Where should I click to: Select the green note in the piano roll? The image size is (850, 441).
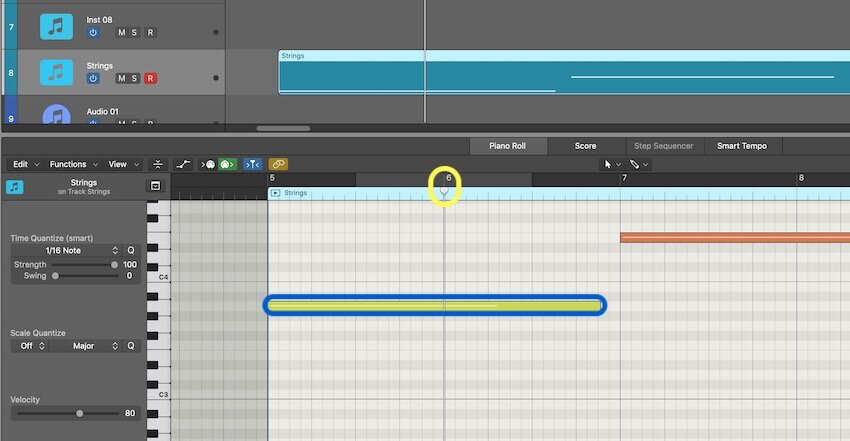[435, 306]
